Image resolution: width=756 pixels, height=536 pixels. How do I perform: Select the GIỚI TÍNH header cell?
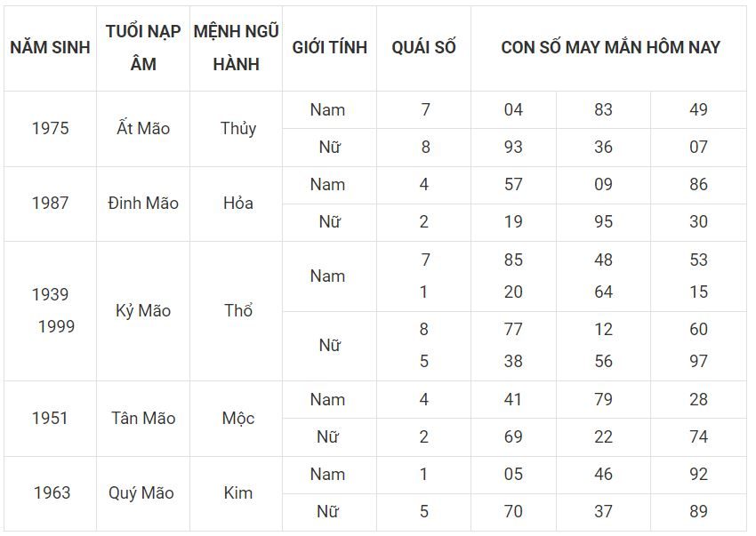coord(329,48)
